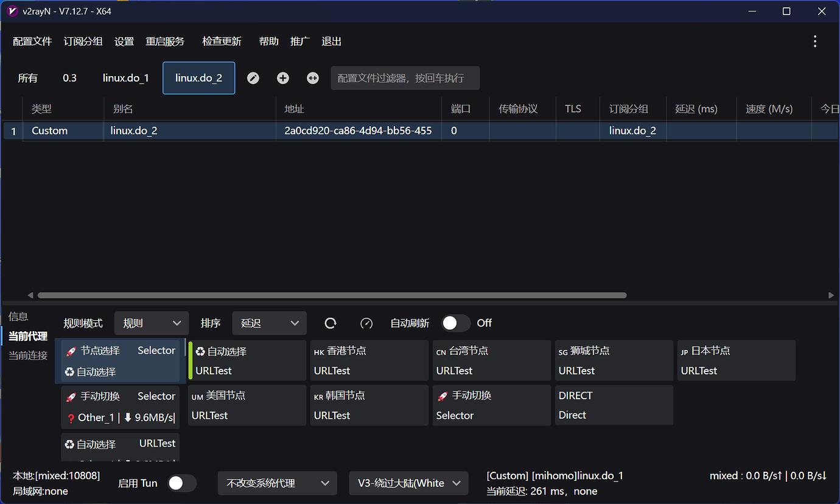Screen dimensions: 840x504
Task: Click the 重启服务 menu item
Action: 165,41
